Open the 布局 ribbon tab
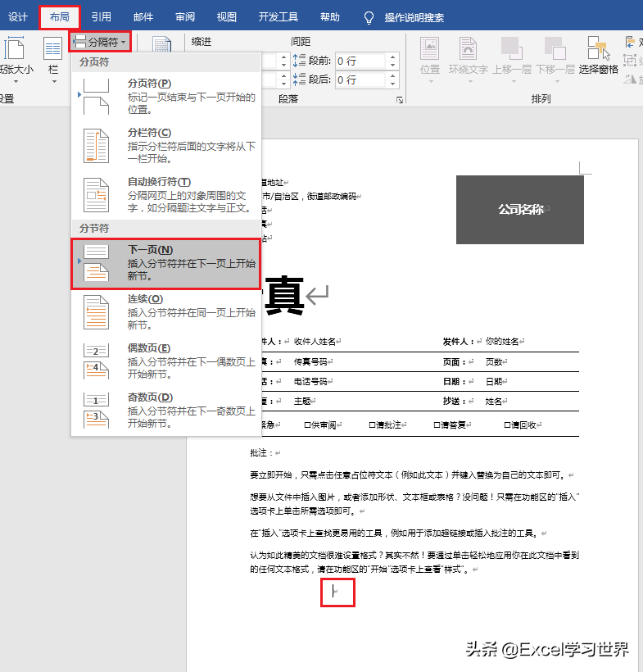Screen dimensions: 643x672 59,17
